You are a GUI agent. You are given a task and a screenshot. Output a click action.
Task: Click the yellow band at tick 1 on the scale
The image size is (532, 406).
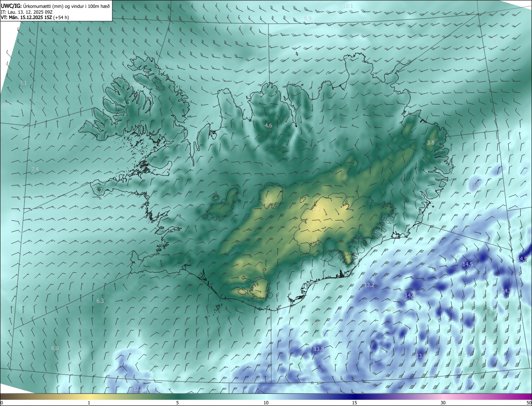[89, 397]
